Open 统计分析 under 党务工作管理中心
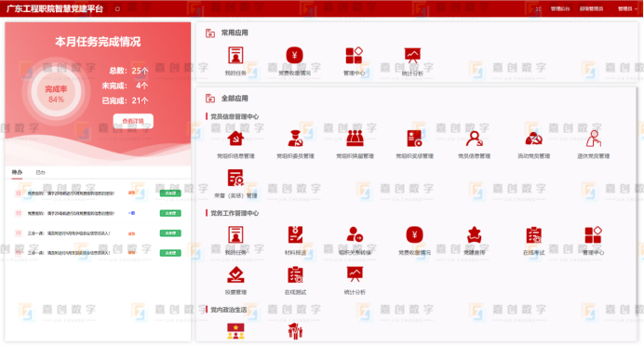This screenshot has width=644, height=346. 355,274
